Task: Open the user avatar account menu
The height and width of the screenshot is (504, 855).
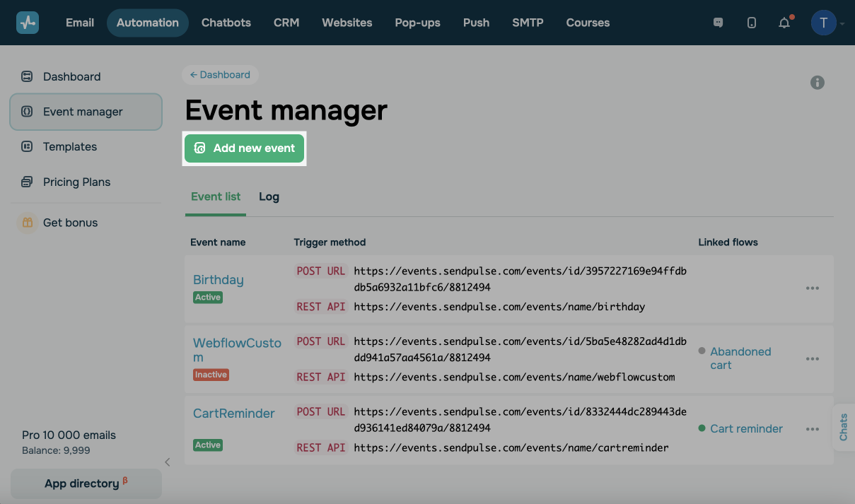Action: click(x=824, y=23)
